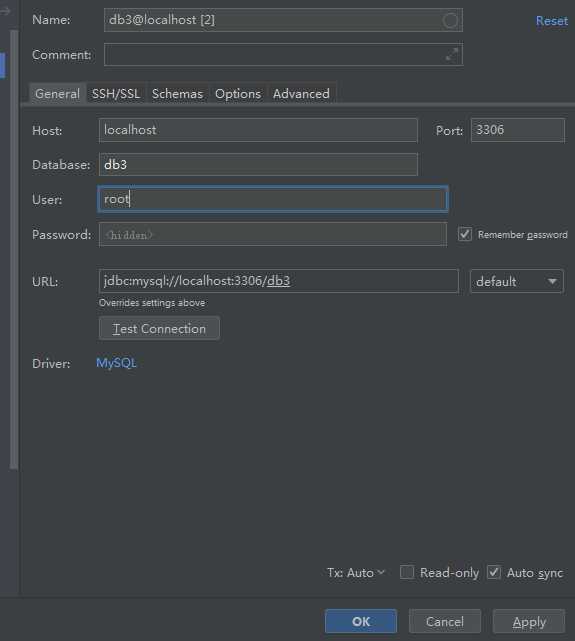This screenshot has height=641, width=575.
Task: Go to the Advanced tab
Action: (x=301, y=94)
